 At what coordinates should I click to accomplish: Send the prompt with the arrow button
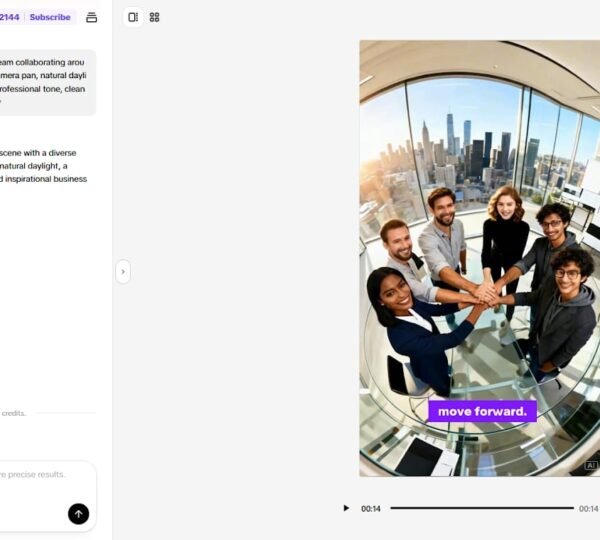[78, 514]
